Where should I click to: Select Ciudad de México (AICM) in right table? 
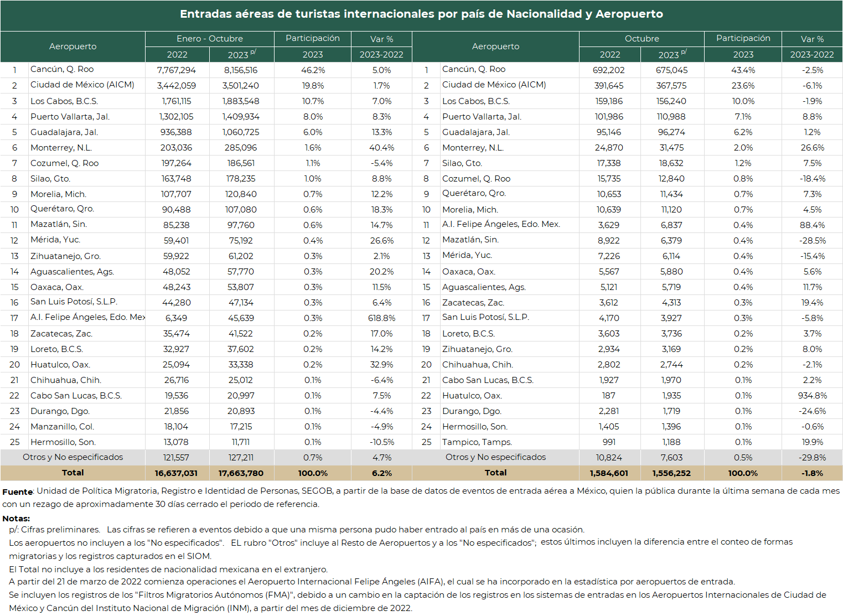(494, 85)
